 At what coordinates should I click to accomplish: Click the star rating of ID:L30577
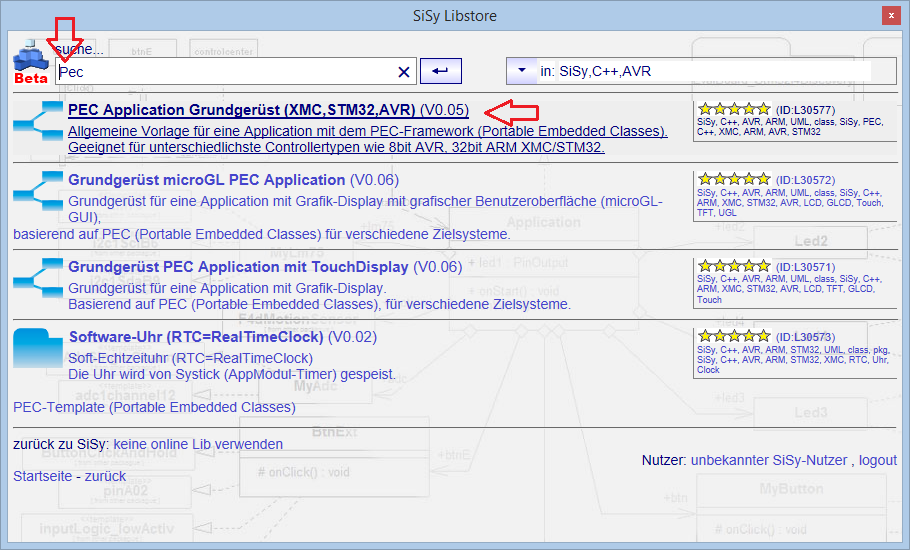[x=734, y=109]
